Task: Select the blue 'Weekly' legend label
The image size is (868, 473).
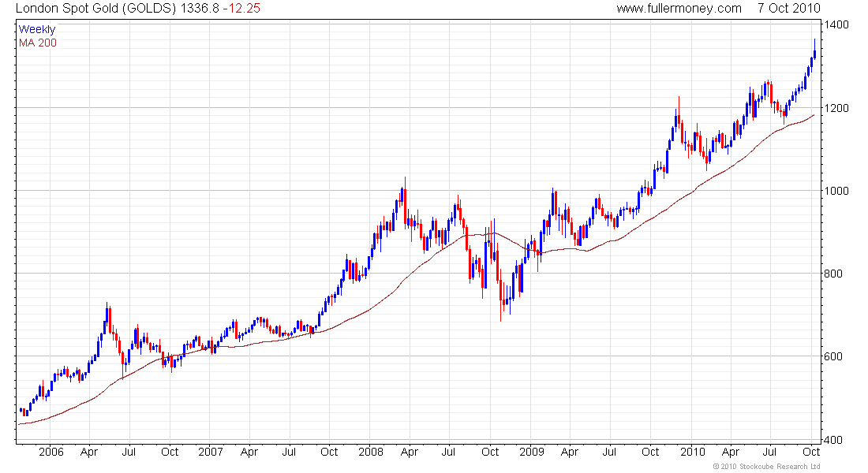Action: point(37,29)
